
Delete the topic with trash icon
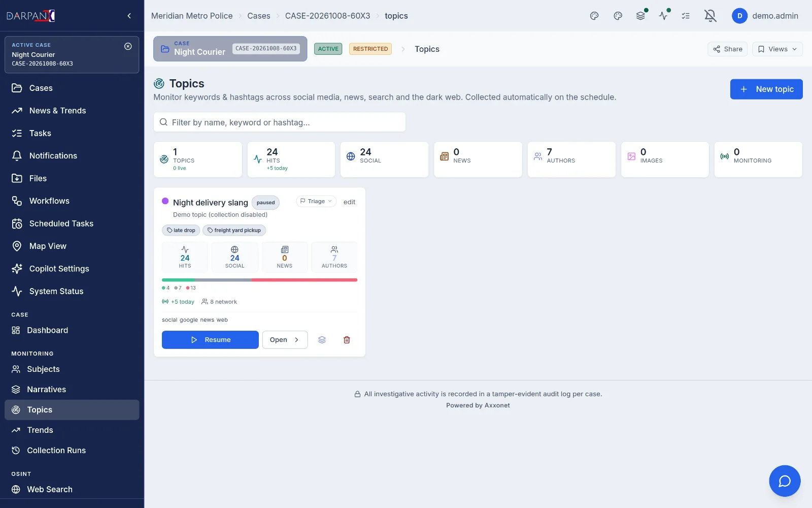click(x=347, y=340)
